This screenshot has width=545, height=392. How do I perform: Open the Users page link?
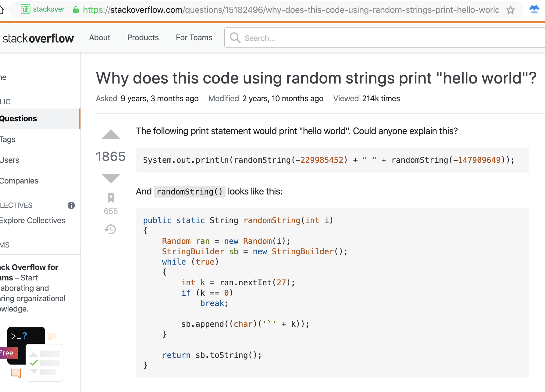click(10, 160)
